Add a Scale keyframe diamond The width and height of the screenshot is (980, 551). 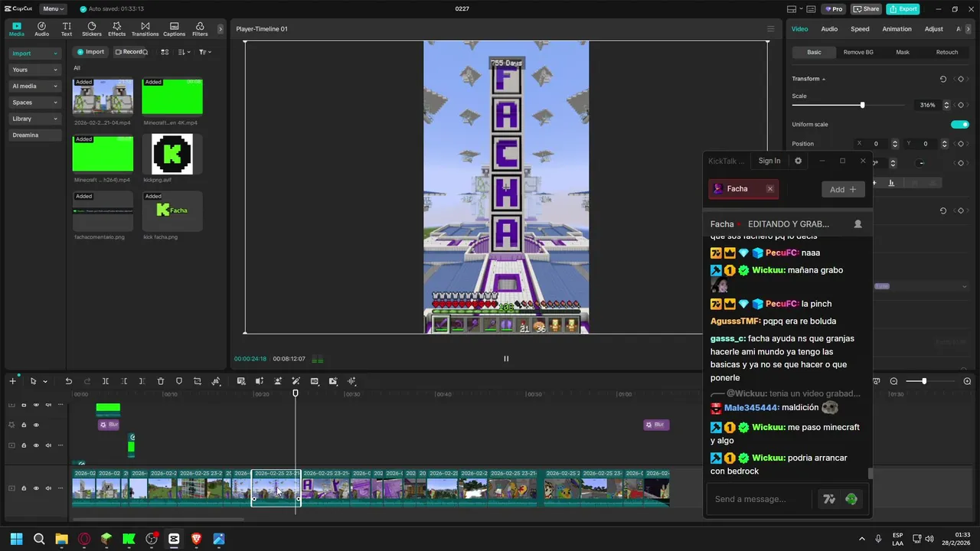click(960, 105)
